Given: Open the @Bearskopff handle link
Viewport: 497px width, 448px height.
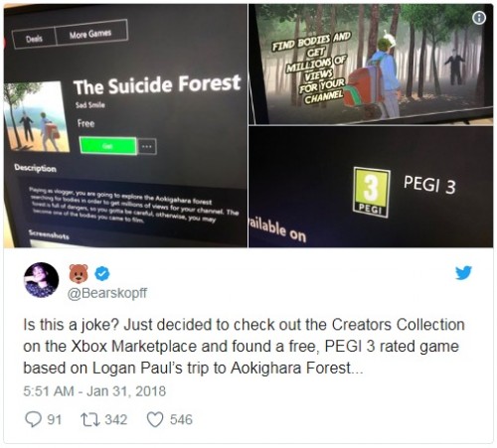Looking at the screenshot, I should pyautogui.click(x=107, y=293).
